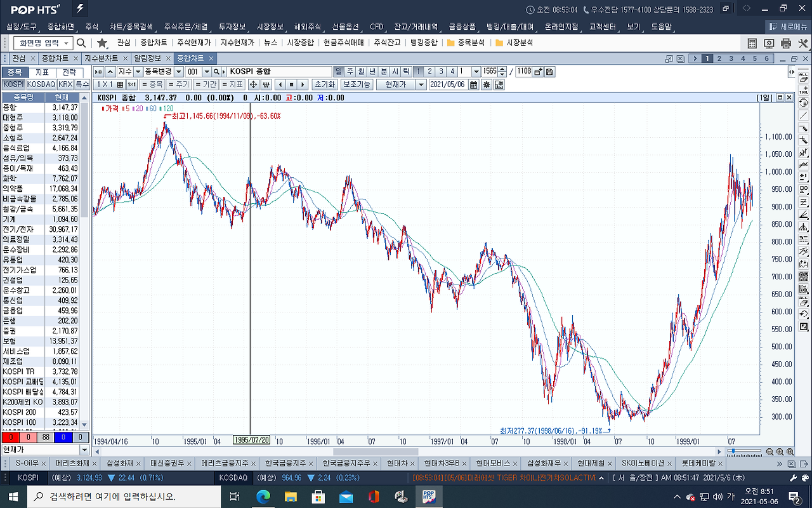Switch to virtual screen 3
The image size is (812, 508).
[x=731, y=58]
